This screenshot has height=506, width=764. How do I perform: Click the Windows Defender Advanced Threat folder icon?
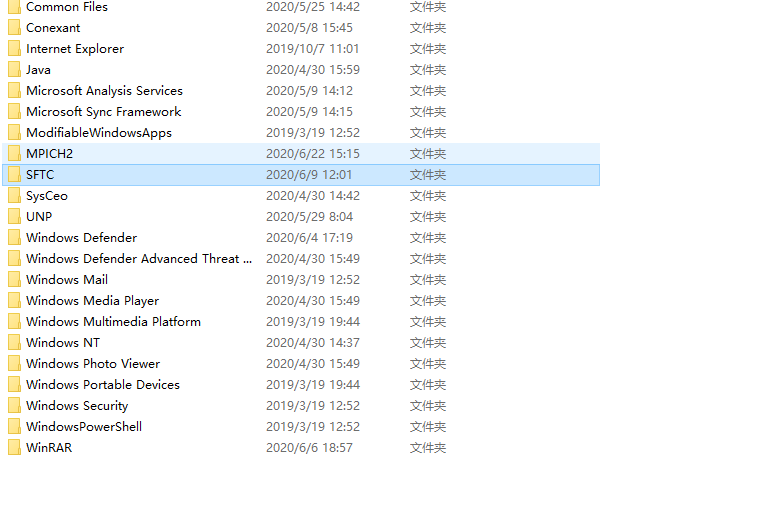click(x=15, y=258)
